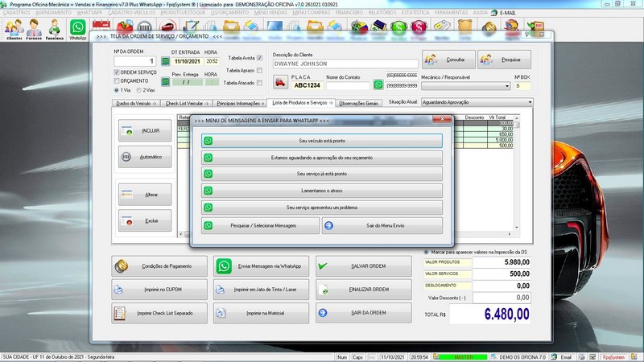The height and width of the screenshot is (362, 644).
Task: Click the items list horizontal scrollbar right arrow
Action: click(x=510, y=234)
